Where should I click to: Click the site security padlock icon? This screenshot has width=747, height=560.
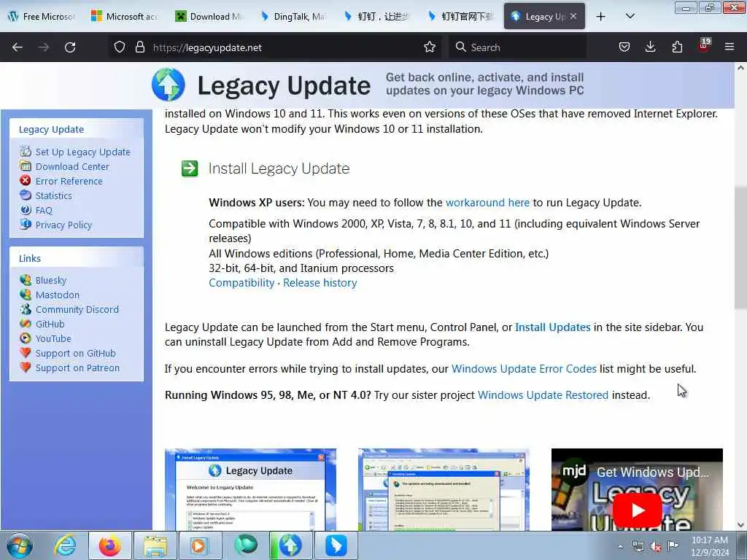(139, 47)
